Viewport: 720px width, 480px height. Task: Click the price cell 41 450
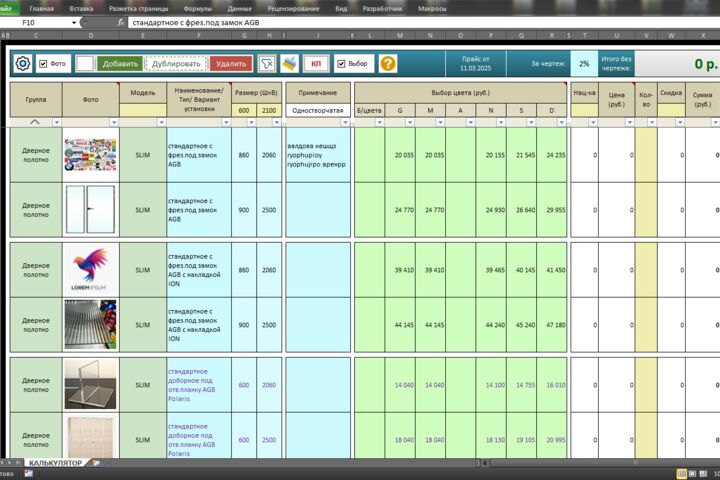tap(551, 270)
